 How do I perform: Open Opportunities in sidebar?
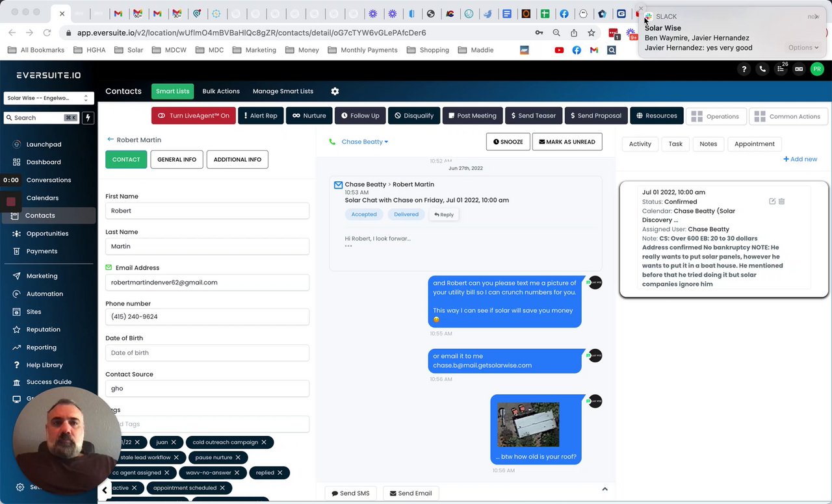[47, 234]
